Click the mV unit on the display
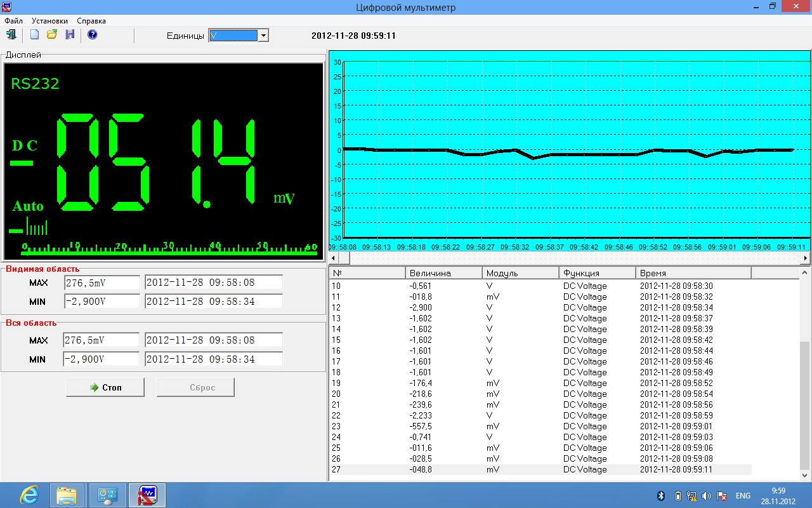This screenshot has width=812, height=508. [x=284, y=198]
